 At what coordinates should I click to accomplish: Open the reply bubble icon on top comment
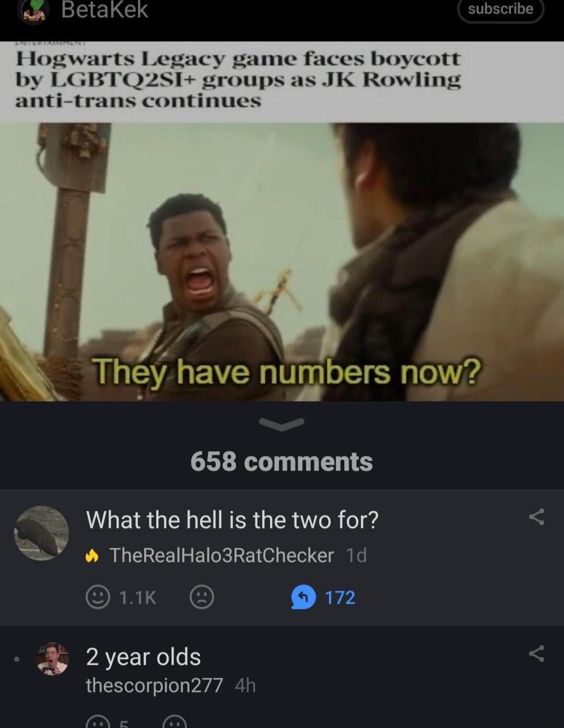point(303,597)
